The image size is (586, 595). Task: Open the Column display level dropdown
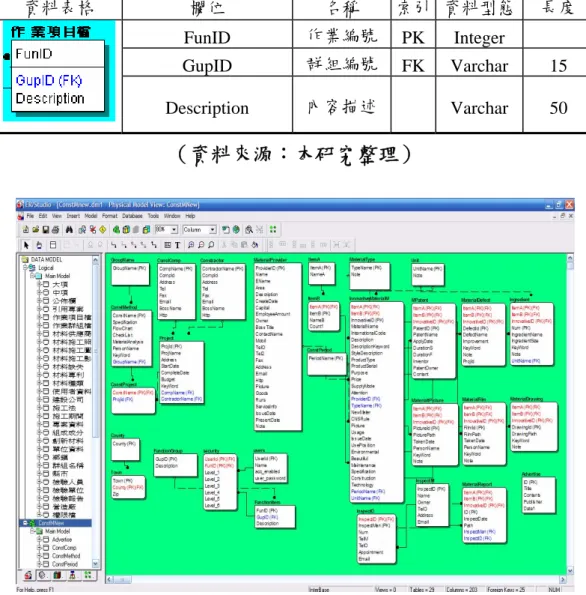tap(213, 230)
